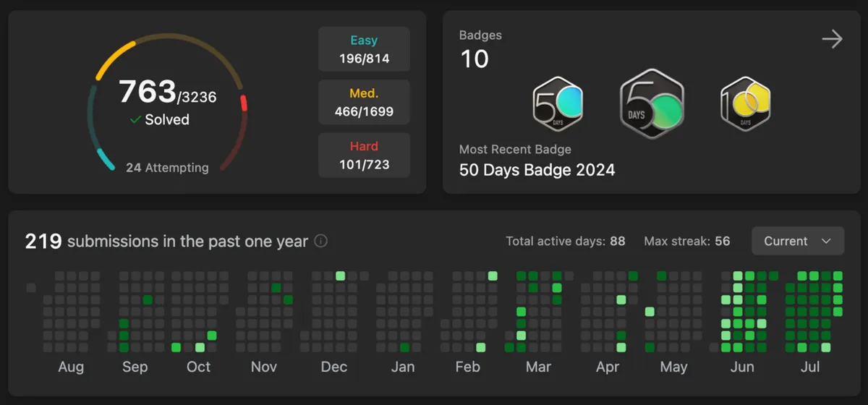Viewport: 868px width, 405px height.
Task: Click the Dec month label
Action: click(334, 367)
